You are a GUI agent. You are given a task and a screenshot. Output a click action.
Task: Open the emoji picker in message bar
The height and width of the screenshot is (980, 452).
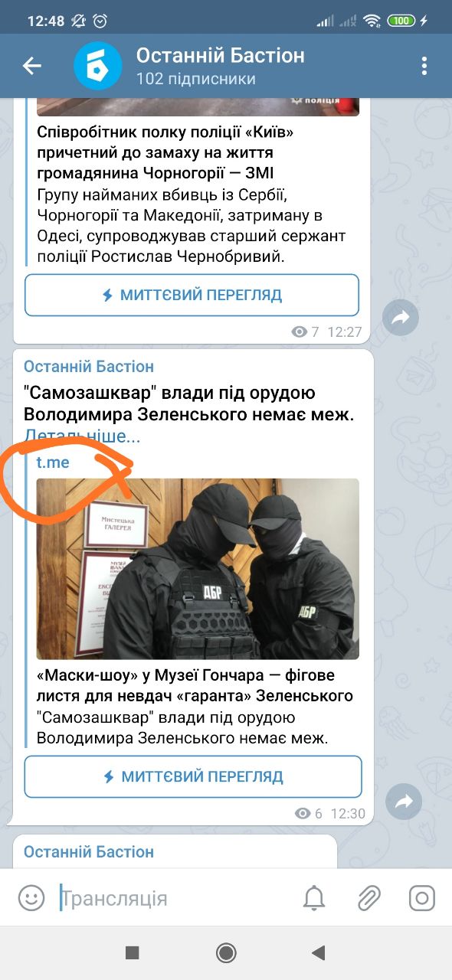point(31,897)
